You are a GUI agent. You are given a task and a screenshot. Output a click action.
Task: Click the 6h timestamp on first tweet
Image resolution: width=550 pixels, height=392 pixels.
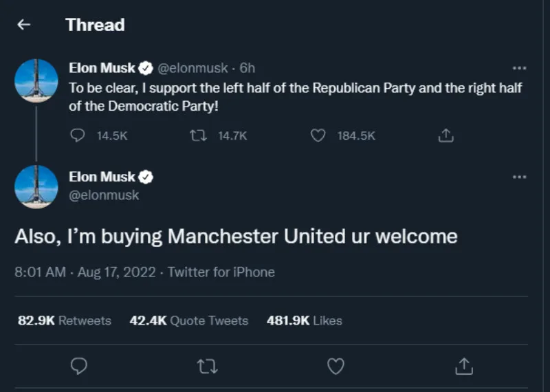click(247, 68)
